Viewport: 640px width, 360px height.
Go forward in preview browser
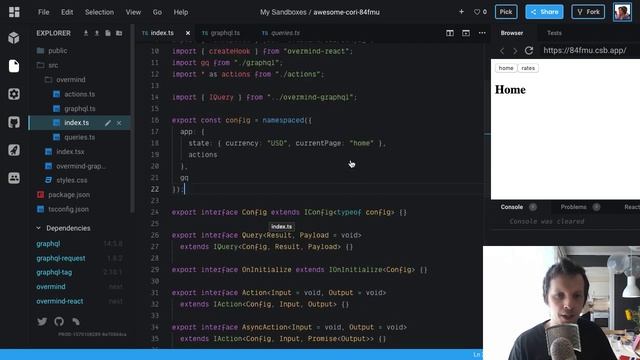click(515, 51)
